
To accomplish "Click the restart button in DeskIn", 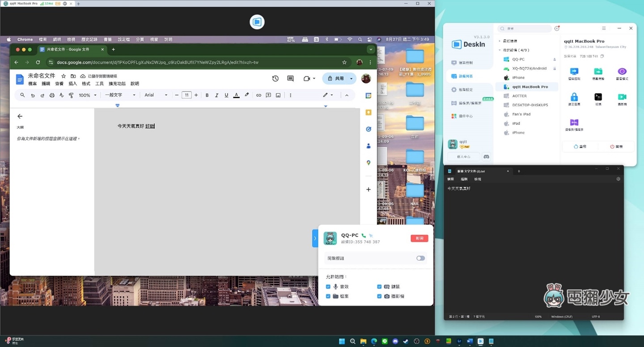I will point(580,146).
